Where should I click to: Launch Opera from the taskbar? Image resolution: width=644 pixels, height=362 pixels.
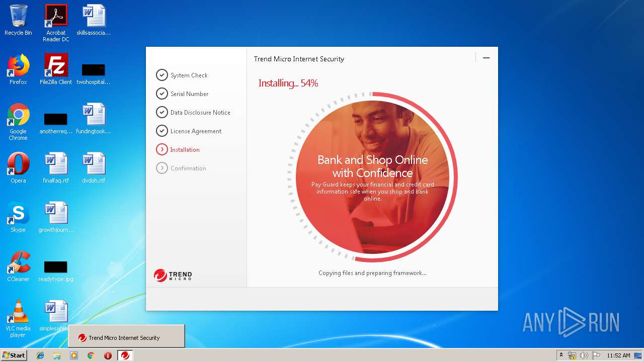pyautogui.click(x=108, y=355)
